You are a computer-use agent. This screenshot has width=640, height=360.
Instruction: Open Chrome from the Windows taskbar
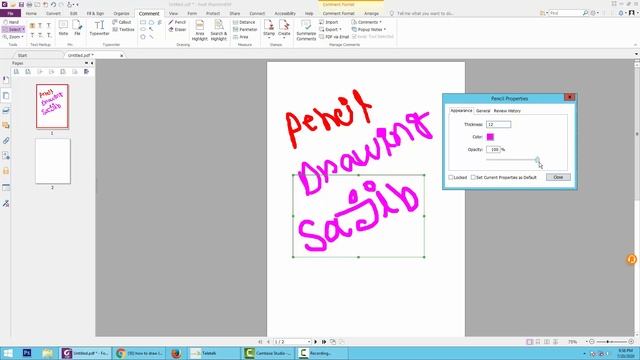139,353
